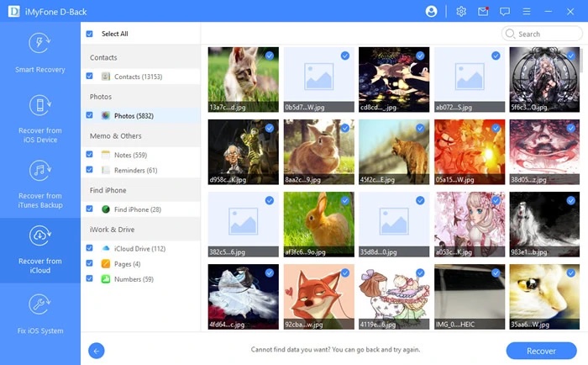The width and height of the screenshot is (588, 365).
Task: Click the Reminders category icon
Action: pyautogui.click(x=106, y=170)
